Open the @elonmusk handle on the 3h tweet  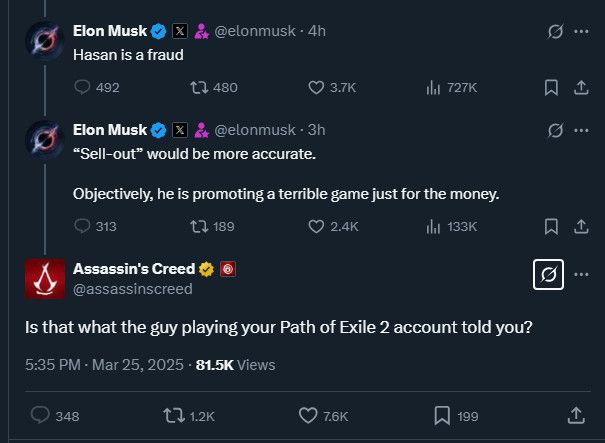pyautogui.click(x=255, y=130)
